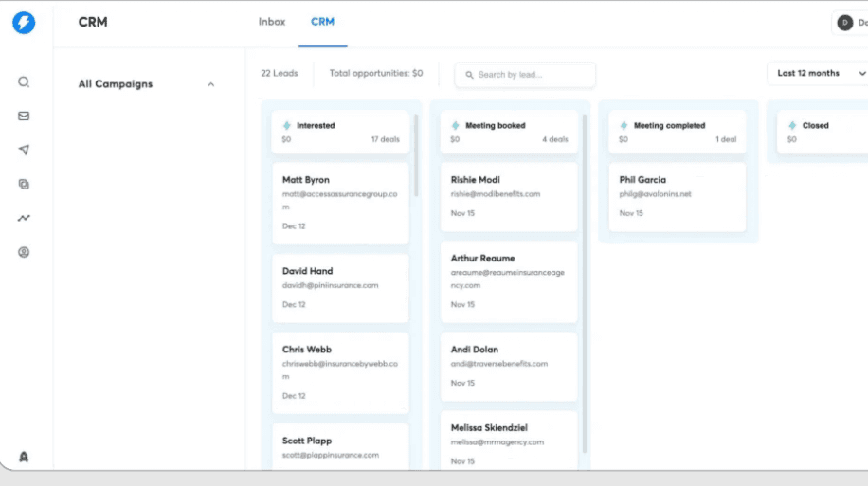Open the Phil Garcia lead card
The image size is (868, 486).
pos(678,196)
